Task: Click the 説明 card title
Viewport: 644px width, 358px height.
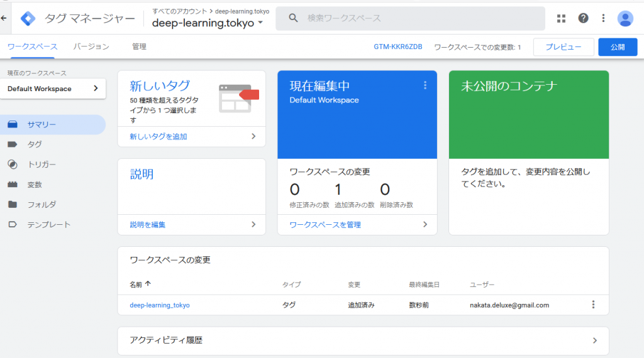Action: tap(142, 174)
